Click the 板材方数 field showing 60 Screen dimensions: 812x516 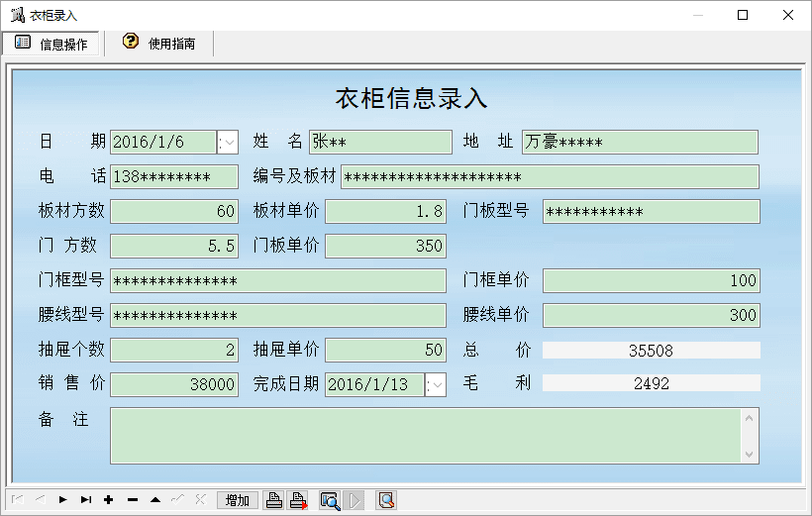point(174,211)
